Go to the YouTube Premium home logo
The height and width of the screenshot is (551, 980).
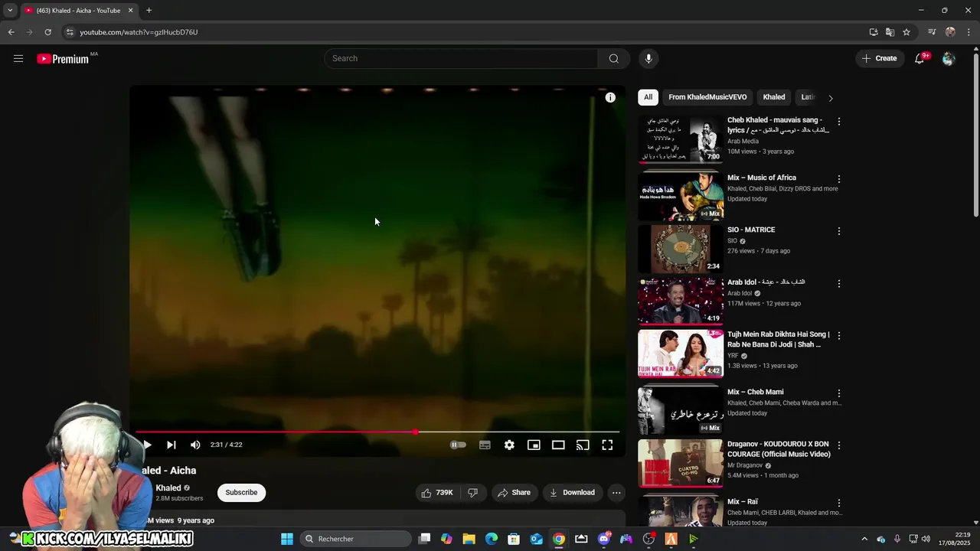[63, 59]
